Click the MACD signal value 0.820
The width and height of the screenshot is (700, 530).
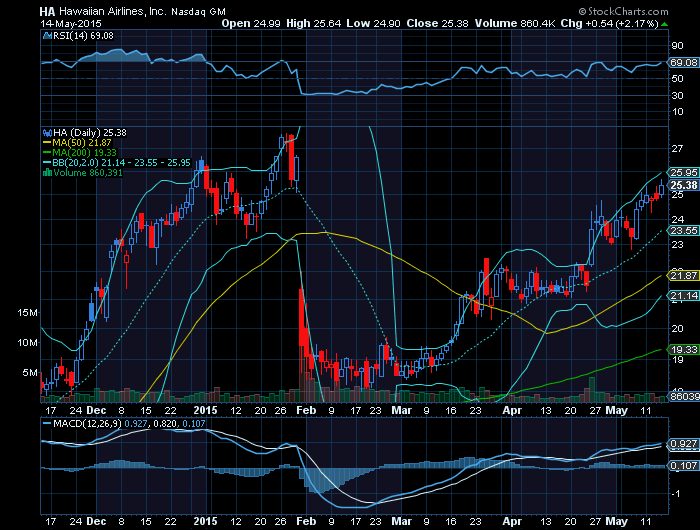[x=165, y=423]
